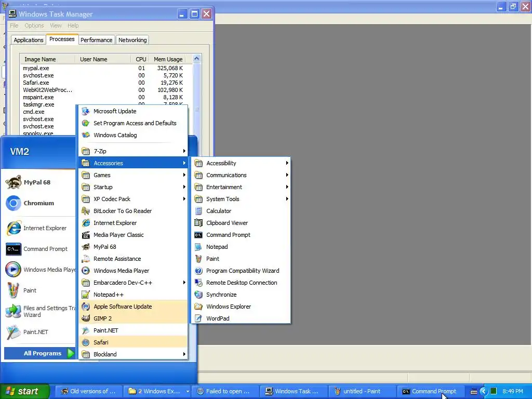Image resolution: width=532 pixels, height=399 pixels.
Task: Expand the Accessibility submenu
Action: coord(241,163)
